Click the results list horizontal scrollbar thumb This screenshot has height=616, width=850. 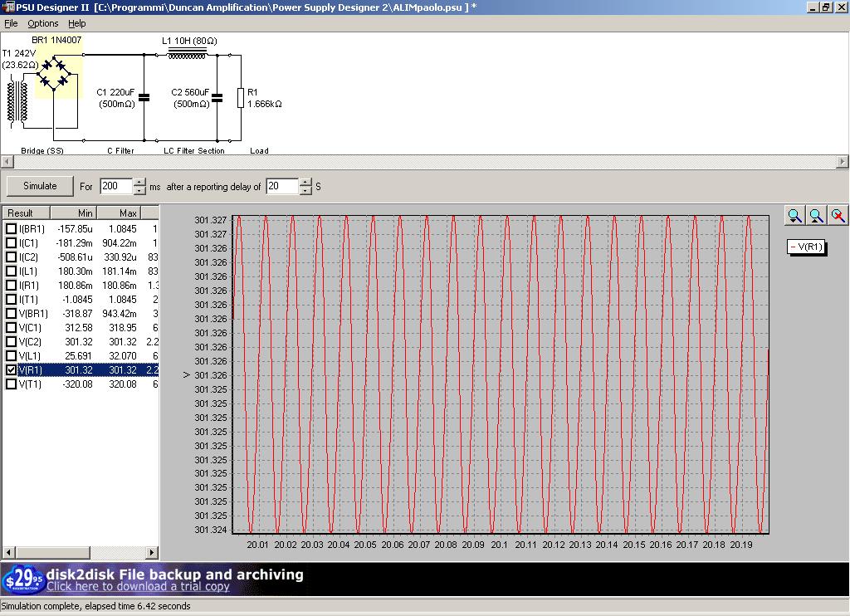coord(53,552)
